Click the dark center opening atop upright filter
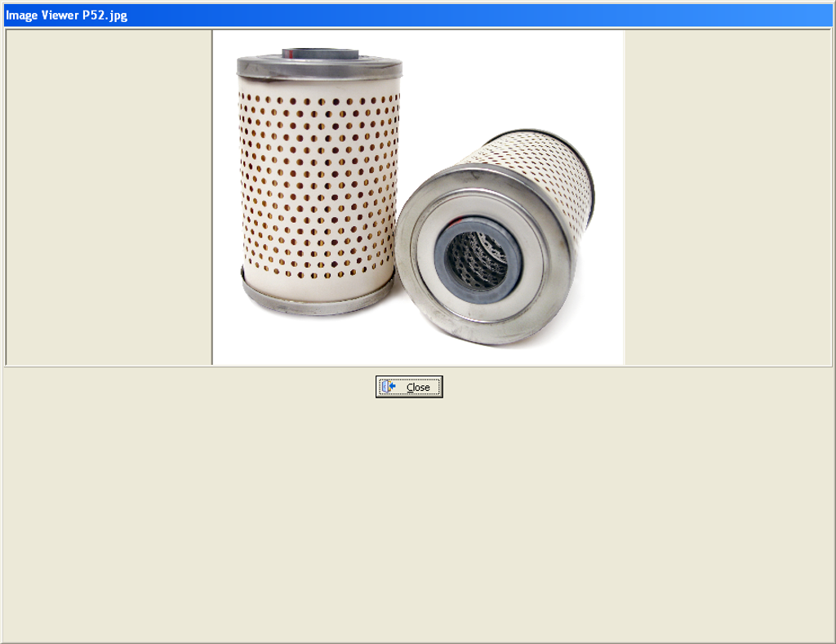 click(320, 54)
